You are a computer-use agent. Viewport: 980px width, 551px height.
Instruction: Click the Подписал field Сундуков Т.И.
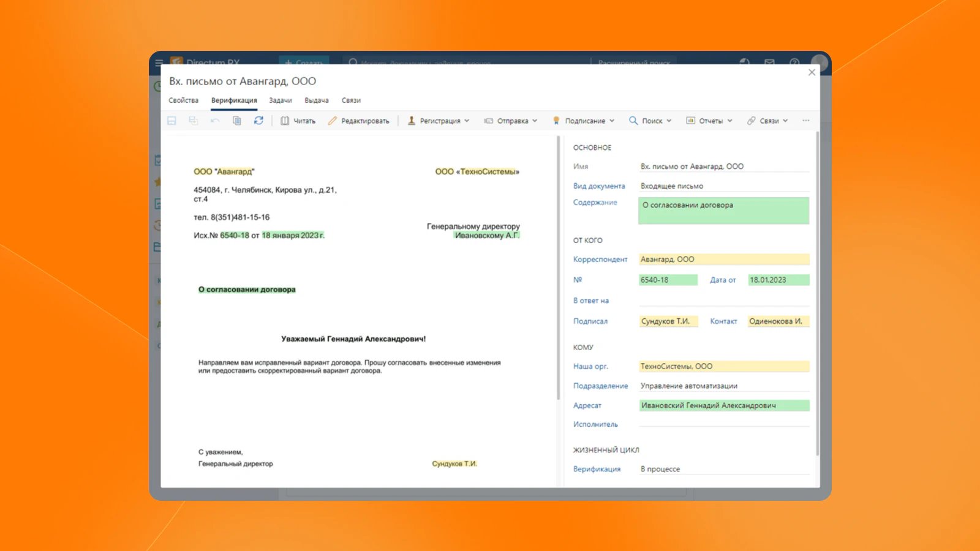[668, 321]
